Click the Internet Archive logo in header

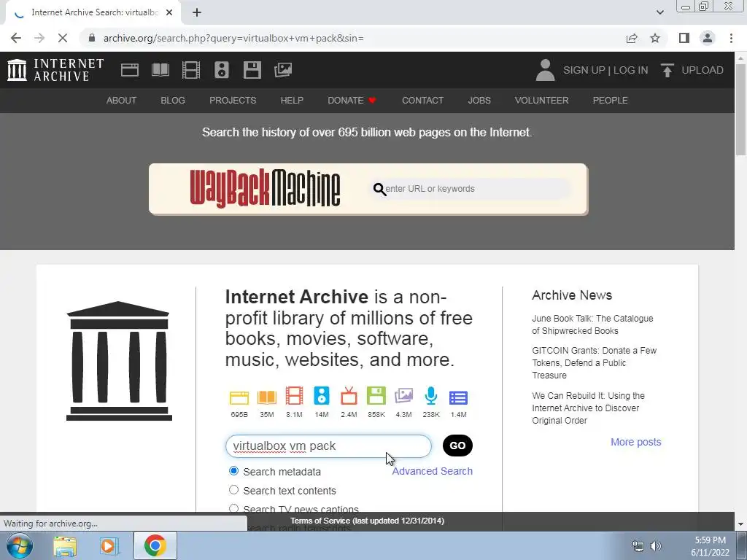pos(55,70)
